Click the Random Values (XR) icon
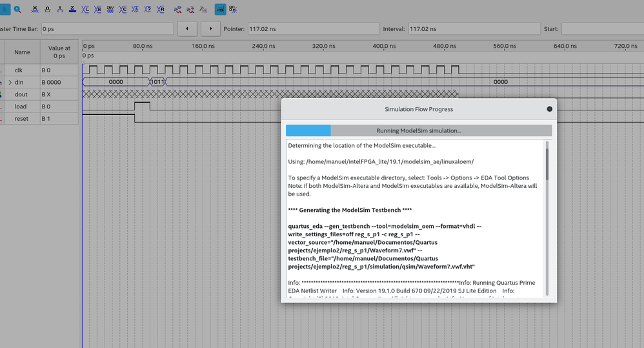 pyautogui.click(x=161, y=10)
